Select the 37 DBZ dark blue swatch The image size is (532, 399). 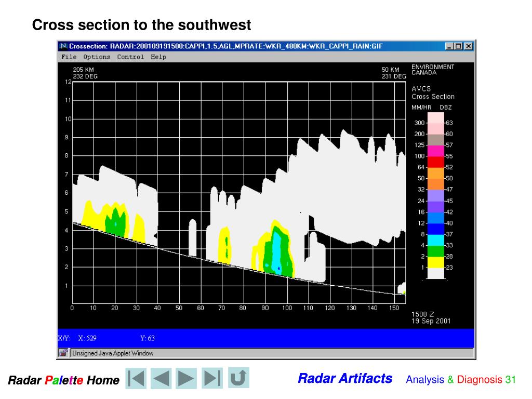click(436, 229)
